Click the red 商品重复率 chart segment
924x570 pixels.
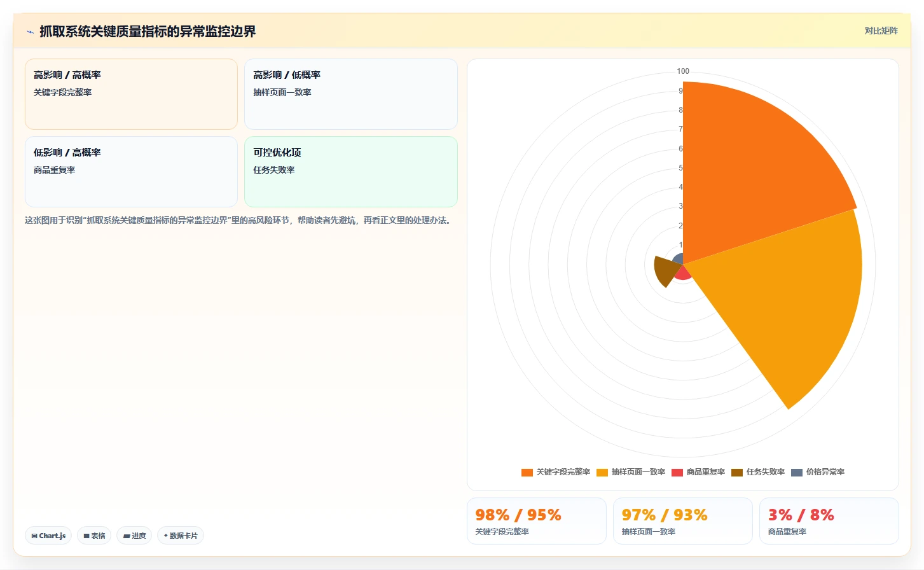pos(683,272)
